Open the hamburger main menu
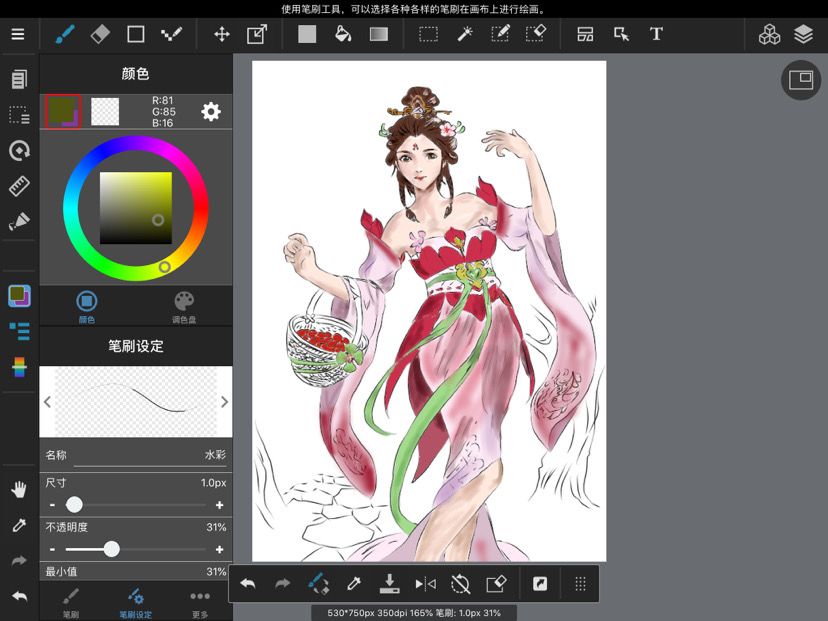The width and height of the screenshot is (828, 621). click(x=18, y=34)
